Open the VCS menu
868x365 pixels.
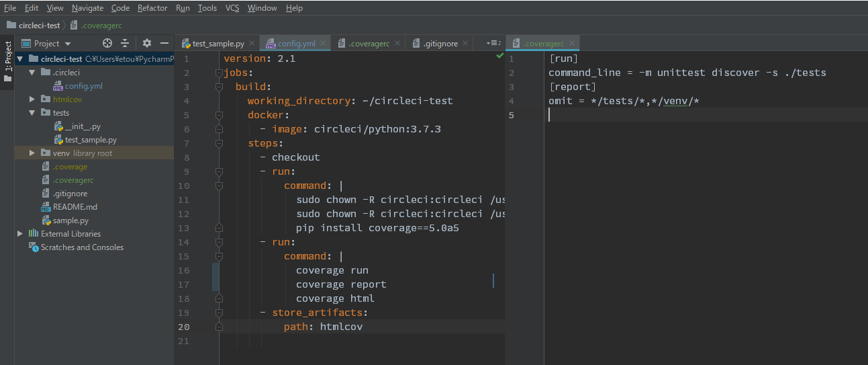(x=232, y=8)
